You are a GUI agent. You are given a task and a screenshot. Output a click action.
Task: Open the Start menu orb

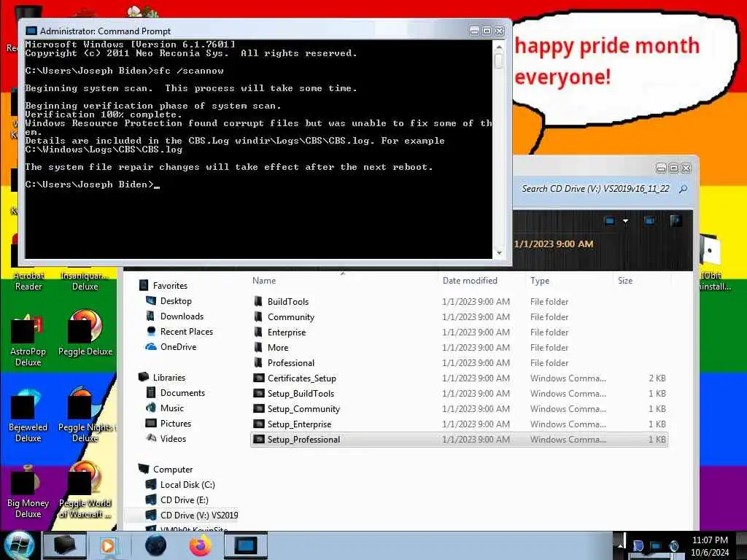[18, 545]
